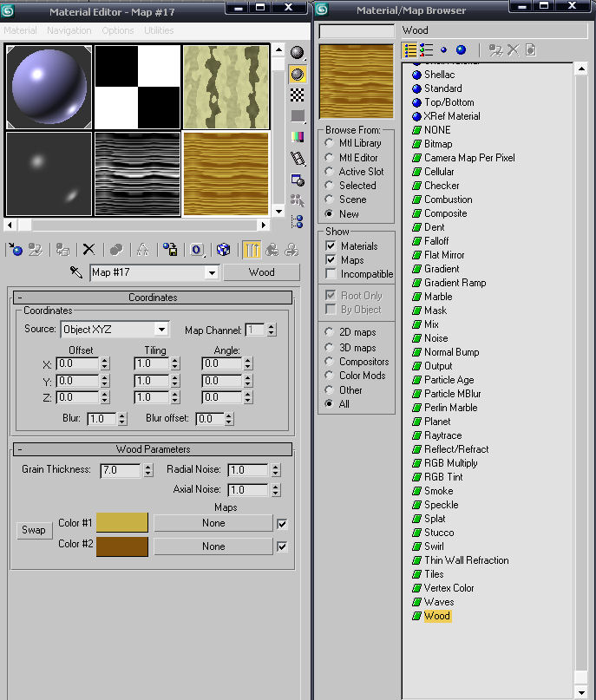596x700 pixels.
Task: Switch browser to View List + Icons
Action: [426, 50]
